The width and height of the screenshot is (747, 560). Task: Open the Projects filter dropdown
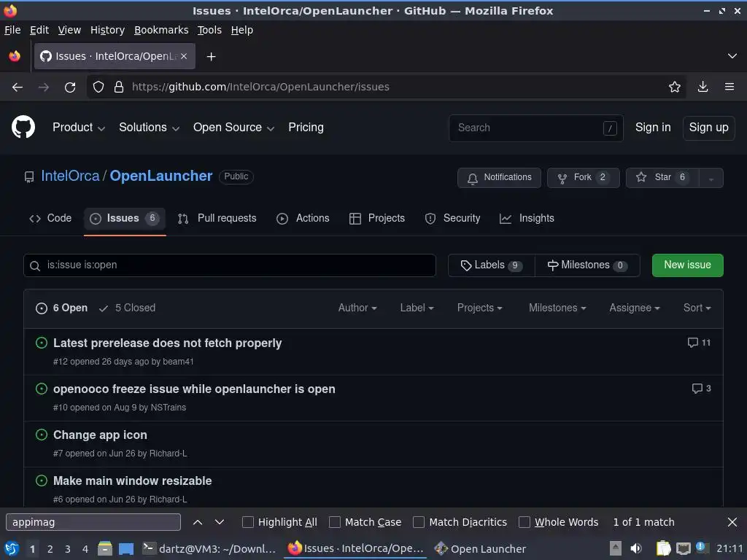pos(480,308)
